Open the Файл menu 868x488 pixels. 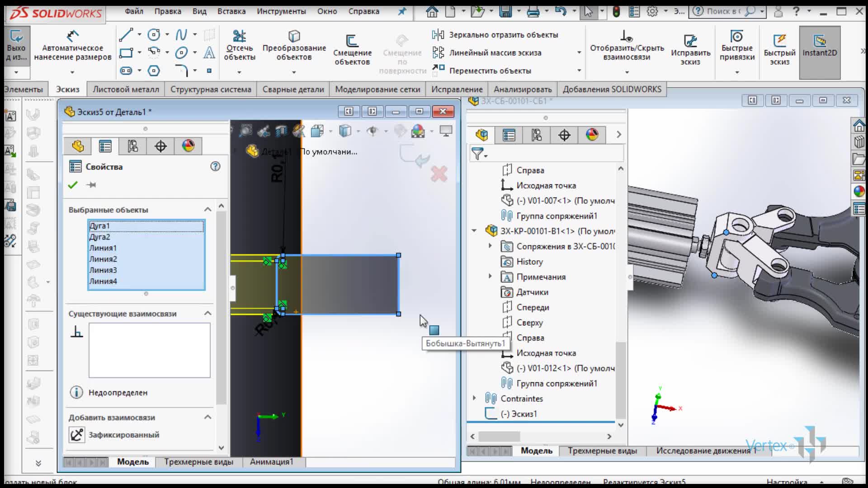134,11
